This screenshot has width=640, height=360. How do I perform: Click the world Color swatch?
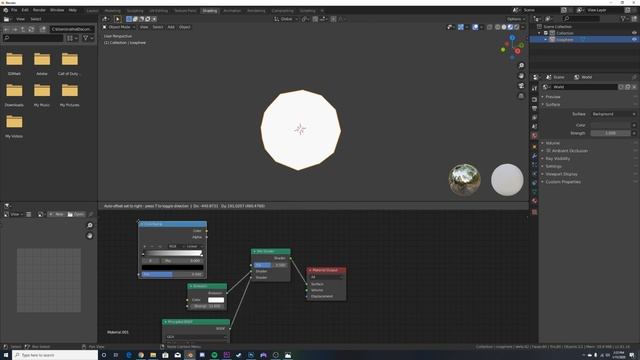pos(610,125)
